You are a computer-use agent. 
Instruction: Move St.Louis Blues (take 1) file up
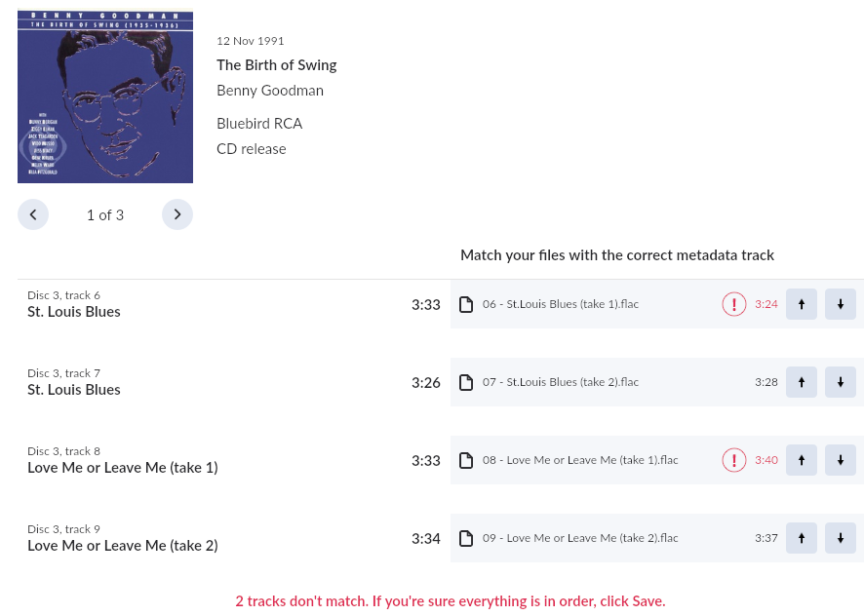point(802,304)
